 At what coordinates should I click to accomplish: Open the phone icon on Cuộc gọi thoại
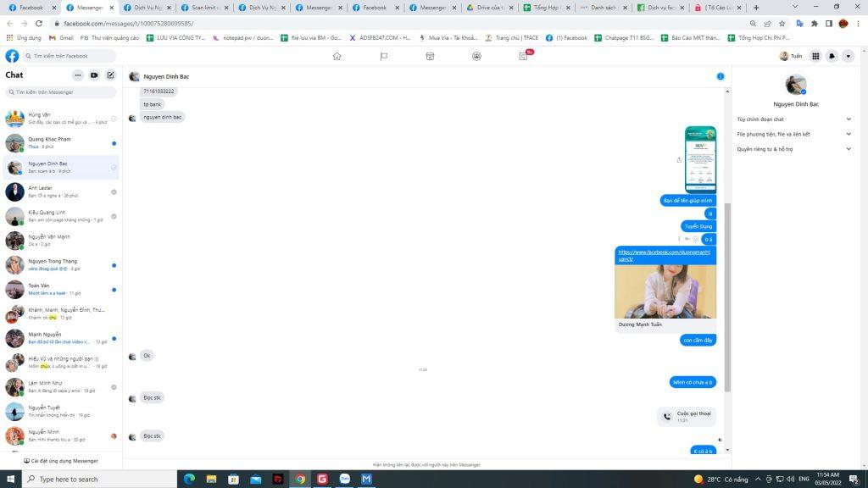pyautogui.click(x=667, y=415)
